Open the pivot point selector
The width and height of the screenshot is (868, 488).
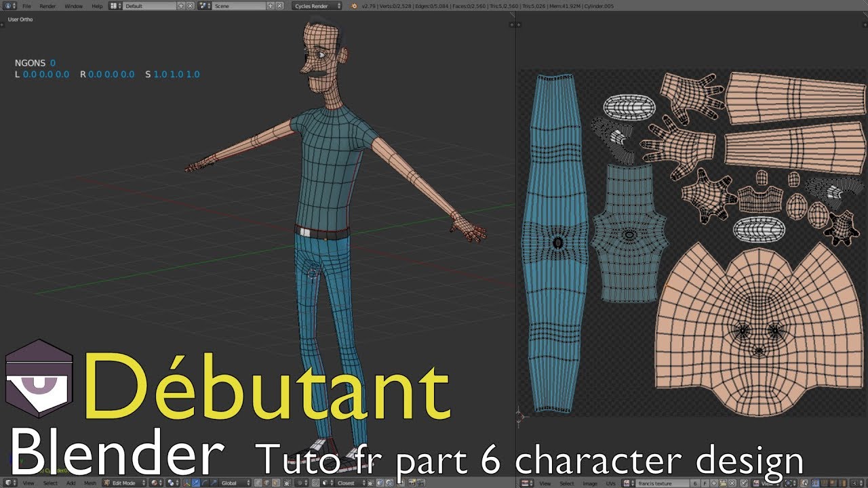point(173,483)
